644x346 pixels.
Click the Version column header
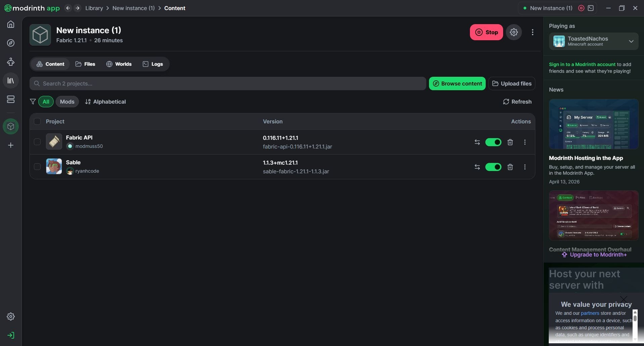(x=273, y=121)
